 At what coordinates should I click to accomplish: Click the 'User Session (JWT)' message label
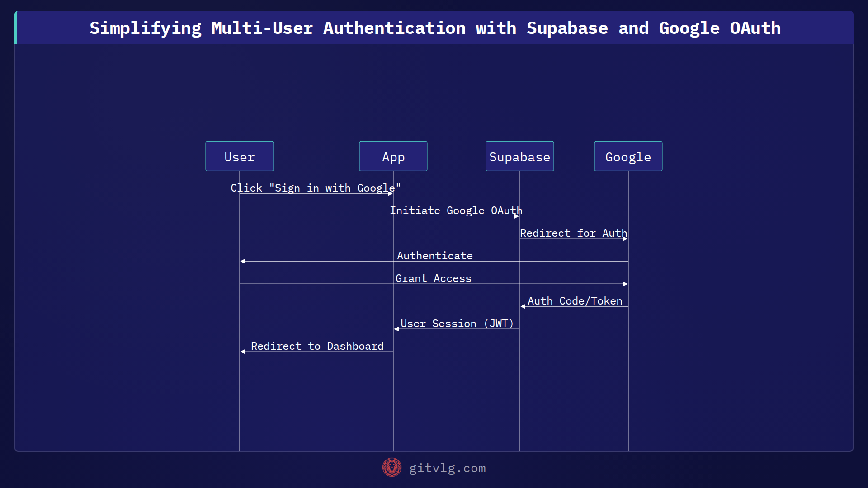pyautogui.click(x=457, y=324)
